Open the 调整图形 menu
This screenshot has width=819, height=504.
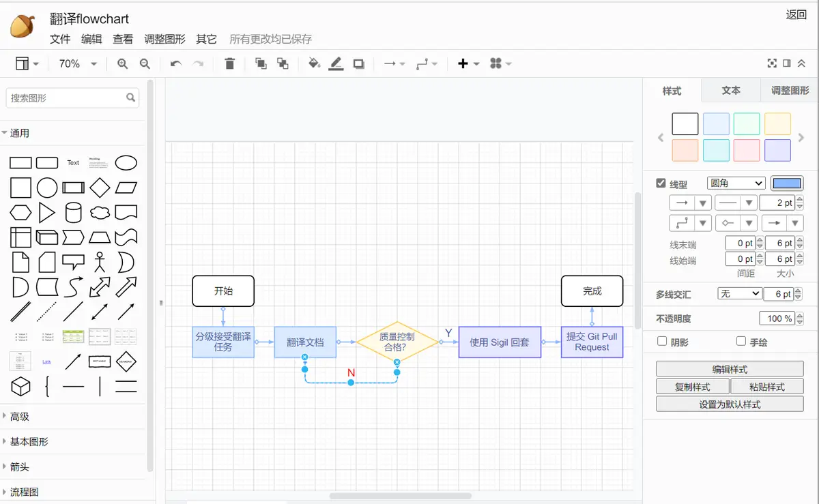pos(164,39)
